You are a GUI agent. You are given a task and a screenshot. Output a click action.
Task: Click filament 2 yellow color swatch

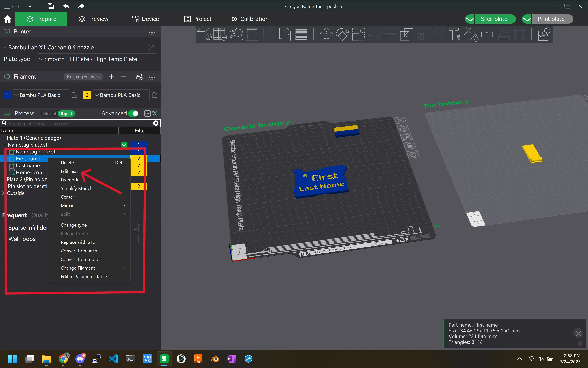pos(87,95)
